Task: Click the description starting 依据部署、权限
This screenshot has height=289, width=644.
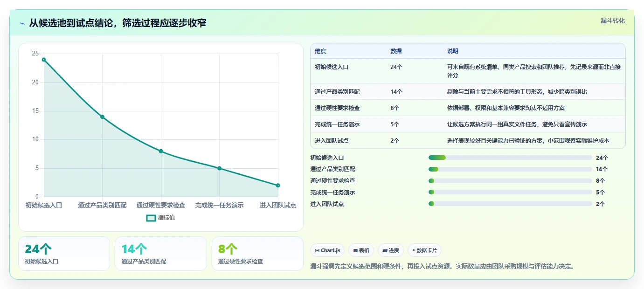Action: 506,108
